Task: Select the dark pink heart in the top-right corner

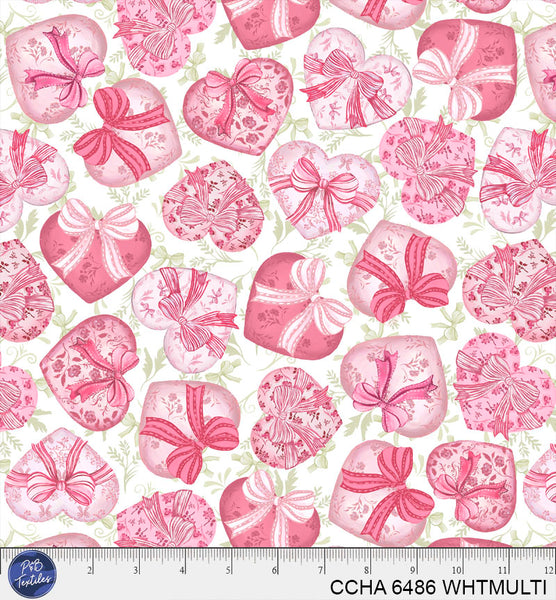Action: pos(467,70)
